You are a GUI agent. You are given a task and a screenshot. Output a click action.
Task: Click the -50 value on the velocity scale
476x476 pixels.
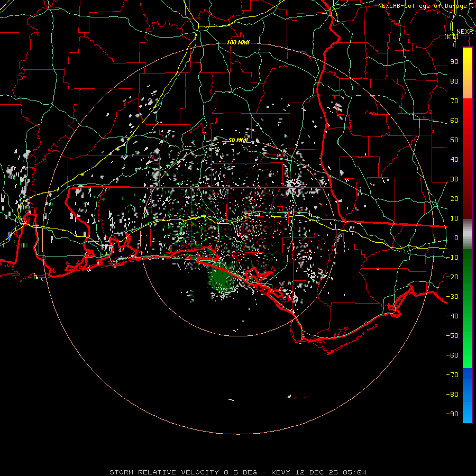452,336
